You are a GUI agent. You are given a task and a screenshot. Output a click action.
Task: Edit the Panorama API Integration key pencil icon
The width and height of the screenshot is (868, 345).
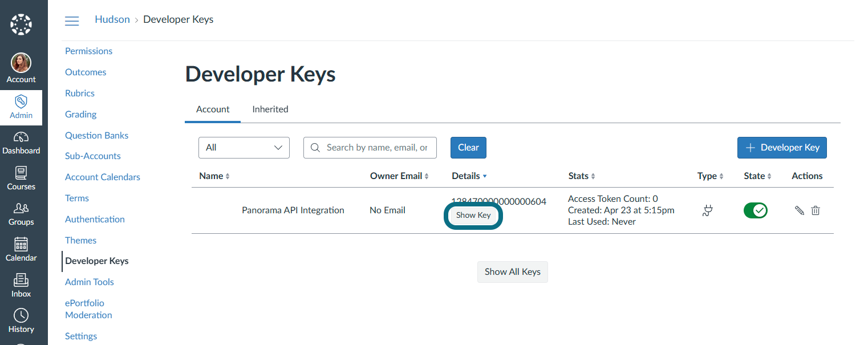(x=800, y=210)
